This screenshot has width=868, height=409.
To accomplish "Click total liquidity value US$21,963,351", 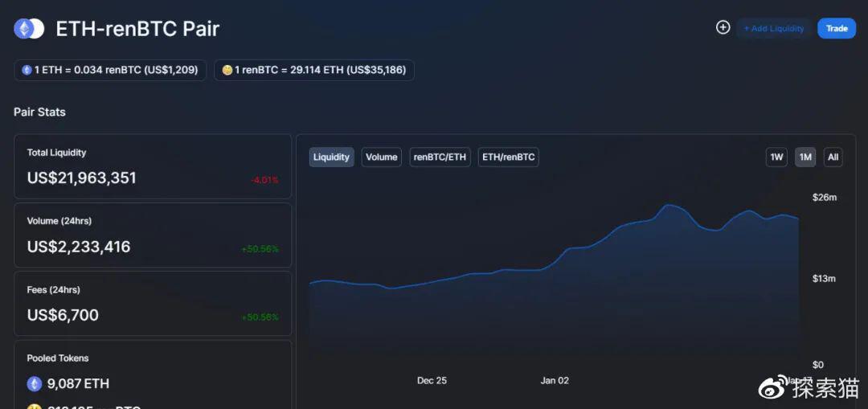I will coord(81,178).
